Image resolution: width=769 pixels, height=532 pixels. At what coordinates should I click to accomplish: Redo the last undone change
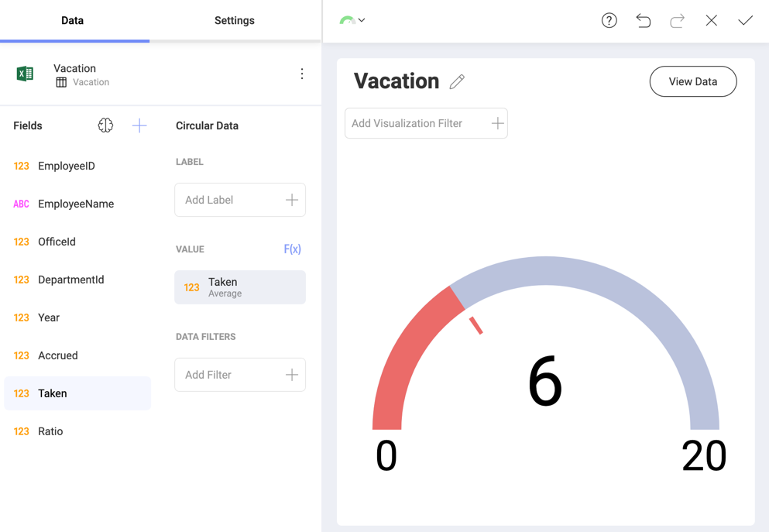pos(677,21)
